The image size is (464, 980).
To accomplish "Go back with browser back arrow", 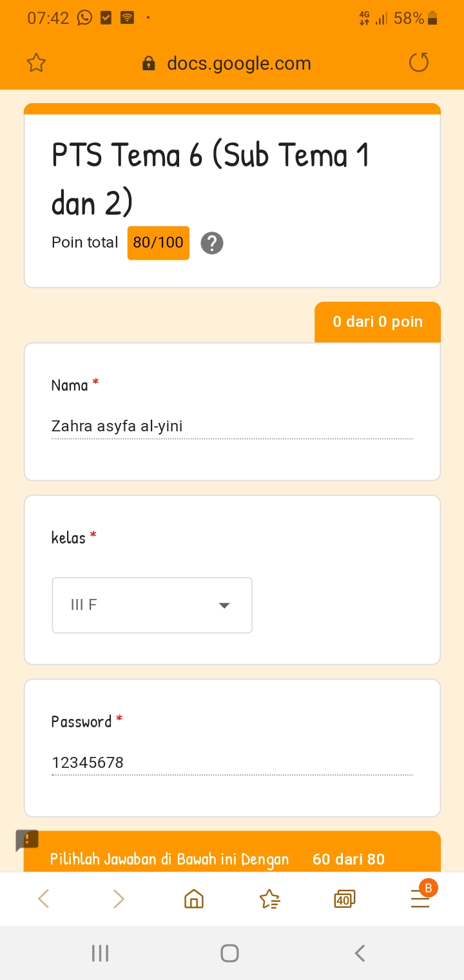I will coord(43,899).
